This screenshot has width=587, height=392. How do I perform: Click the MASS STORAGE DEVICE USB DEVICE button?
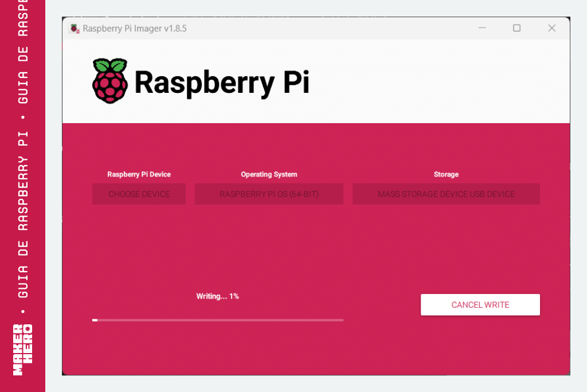point(446,194)
